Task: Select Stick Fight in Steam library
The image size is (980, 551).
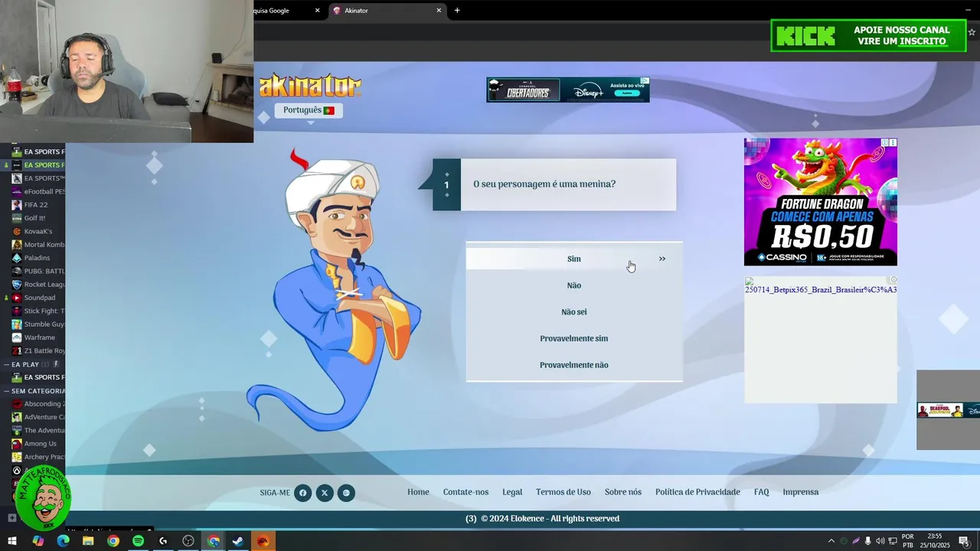Action: pyautogui.click(x=38, y=311)
